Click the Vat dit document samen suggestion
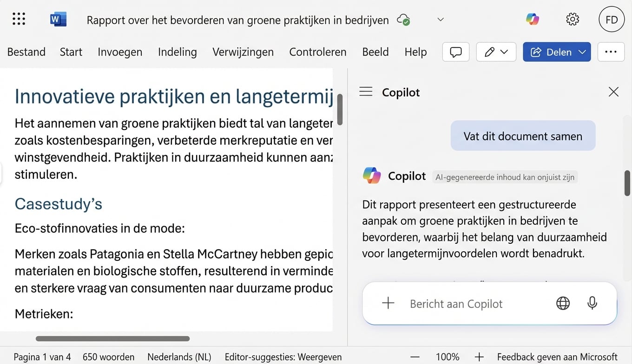The width and height of the screenshot is (632, 364). point(522,136)
